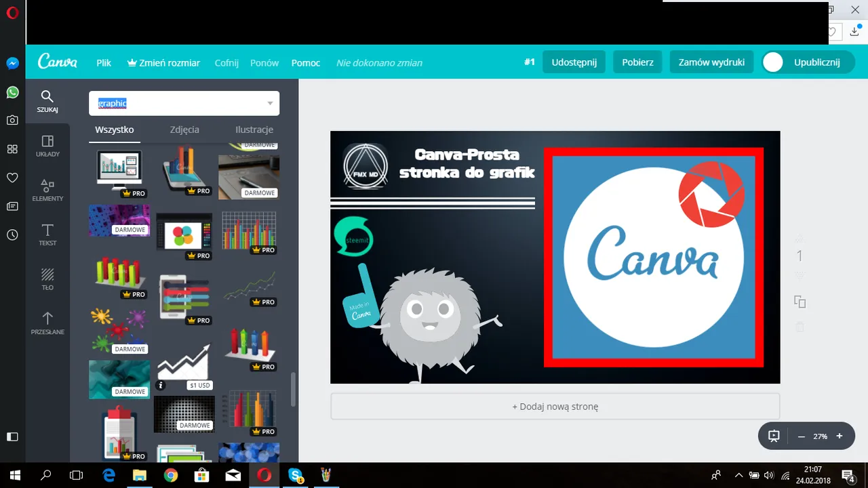Viewport: 868px width, 488px height.
Task: Open the Elementy elements panel
Action: (47, 190)
